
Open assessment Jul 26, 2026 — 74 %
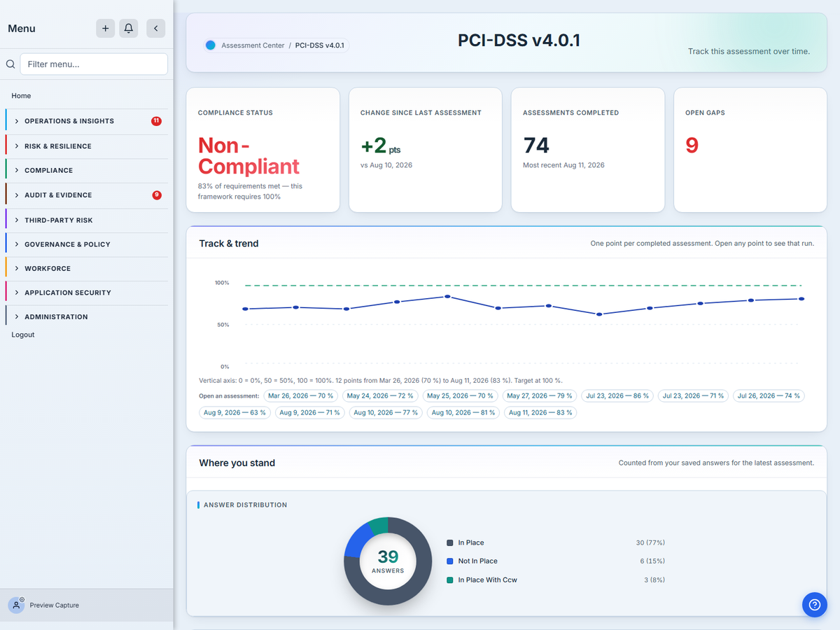point(769,395)
